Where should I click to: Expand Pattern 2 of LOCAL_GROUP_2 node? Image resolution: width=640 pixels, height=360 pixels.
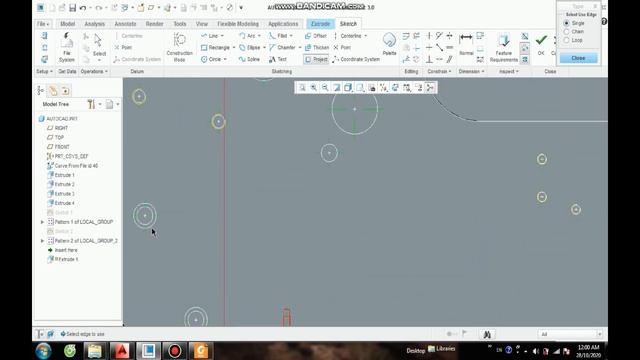[x=42, y=241]
